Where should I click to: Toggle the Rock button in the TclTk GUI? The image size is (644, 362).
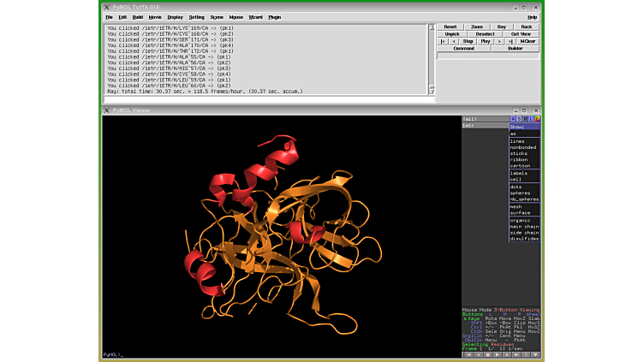tap(527, 27)
